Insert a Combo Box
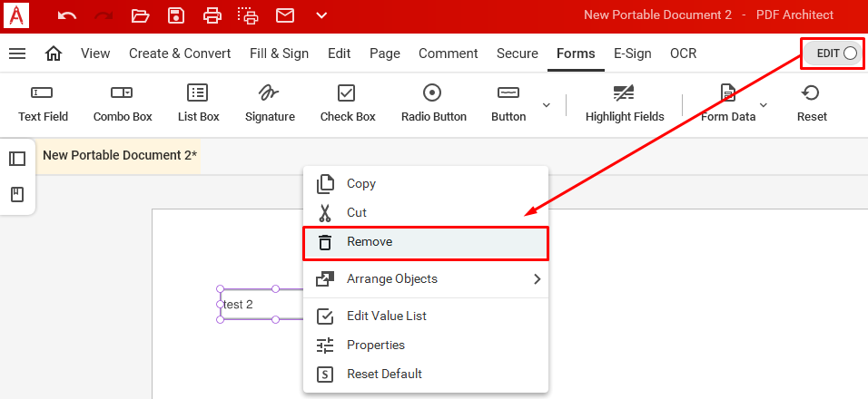868x399 pixels. [123, 103]
